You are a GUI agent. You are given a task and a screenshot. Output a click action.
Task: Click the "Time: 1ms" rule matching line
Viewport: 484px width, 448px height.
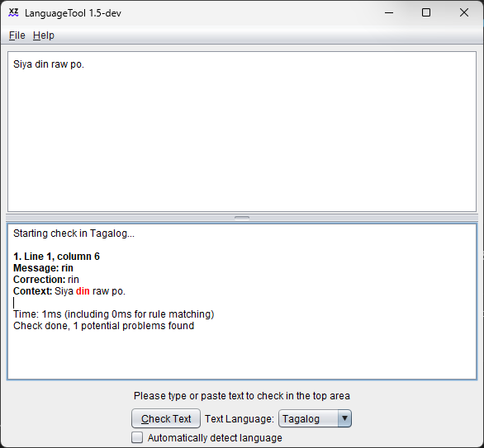pos(114,314)
